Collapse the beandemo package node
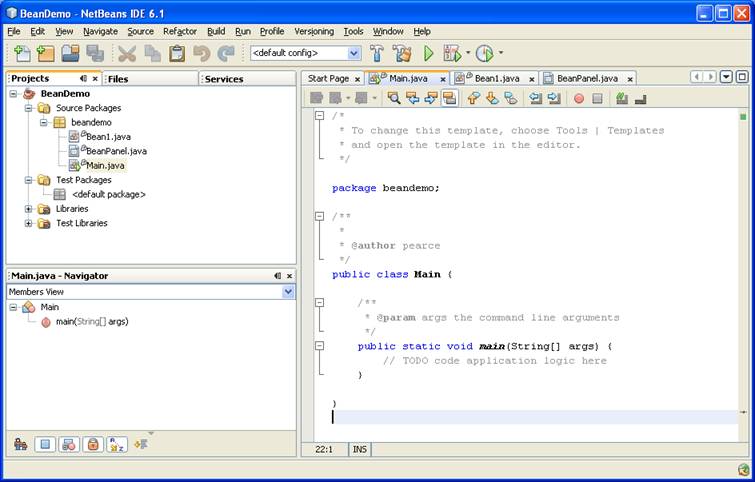The width and height of the screenshot is (755, 482). [x=44, y=122]
